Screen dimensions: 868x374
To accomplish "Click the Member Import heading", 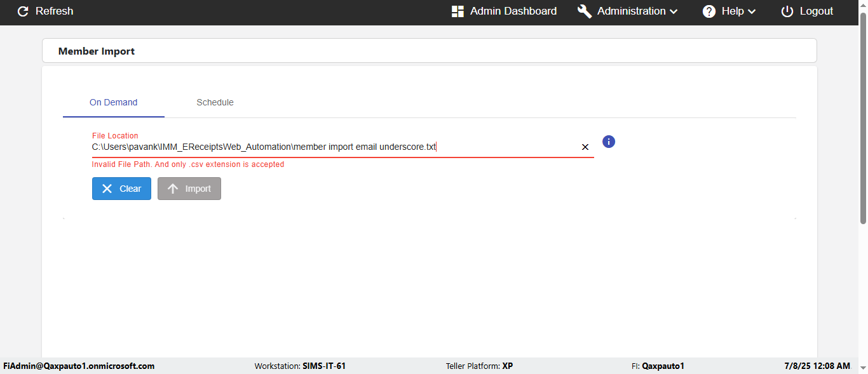I will (97, 51).
